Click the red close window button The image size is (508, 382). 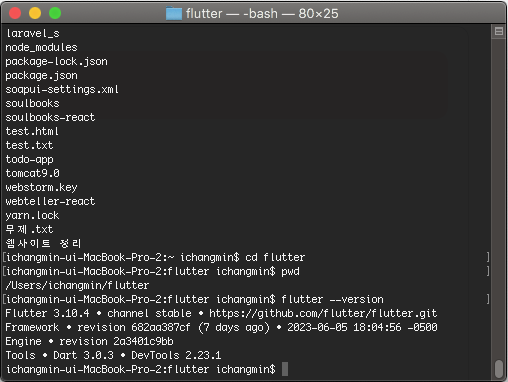pos(15,13)
